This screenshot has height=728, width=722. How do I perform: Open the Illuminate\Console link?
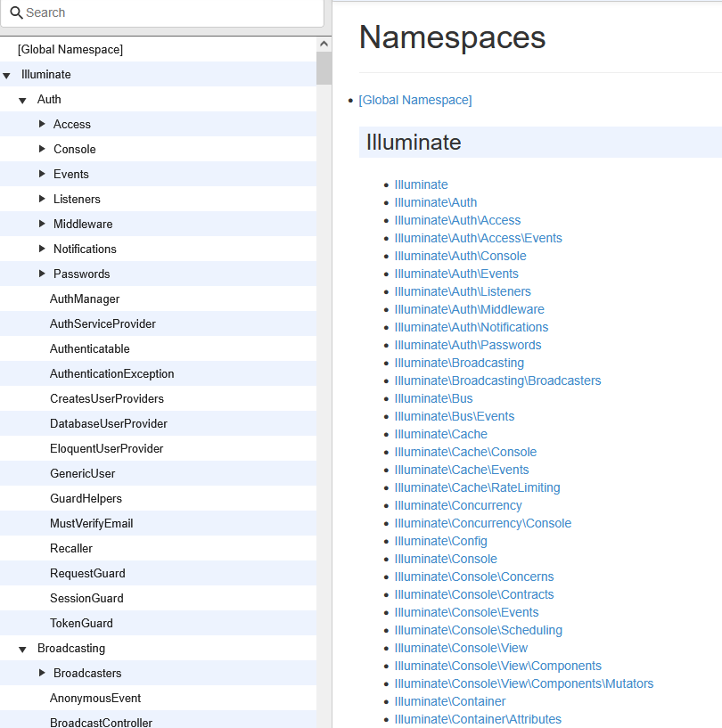click(x=446, y=559)
